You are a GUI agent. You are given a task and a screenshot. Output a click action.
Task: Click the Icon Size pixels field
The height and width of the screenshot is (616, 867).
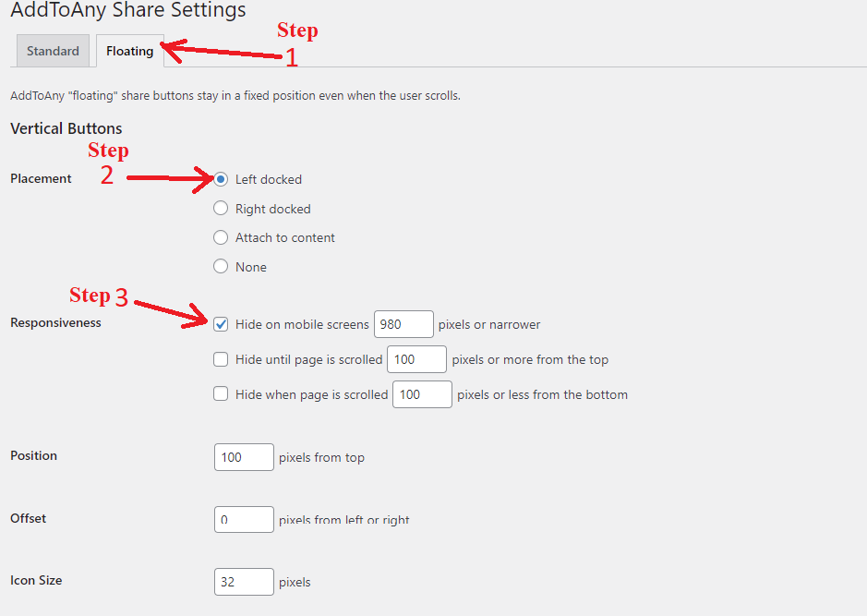point(244,582)
